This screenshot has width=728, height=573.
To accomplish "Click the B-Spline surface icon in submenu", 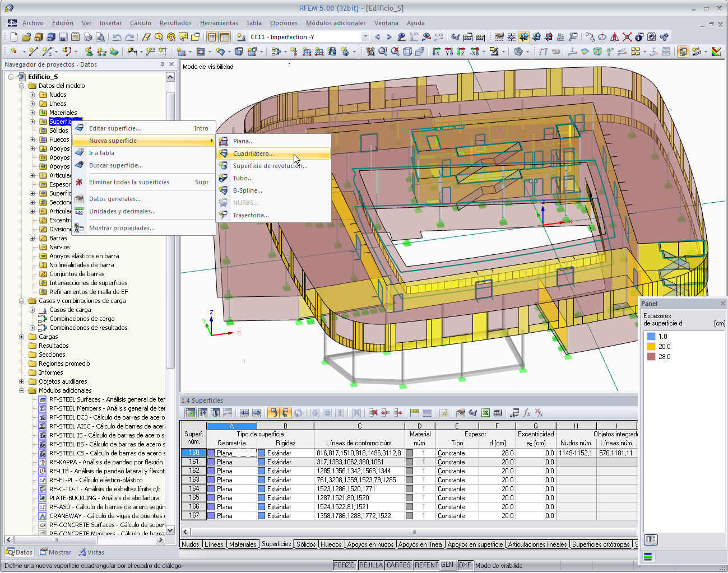I will 223,190.
